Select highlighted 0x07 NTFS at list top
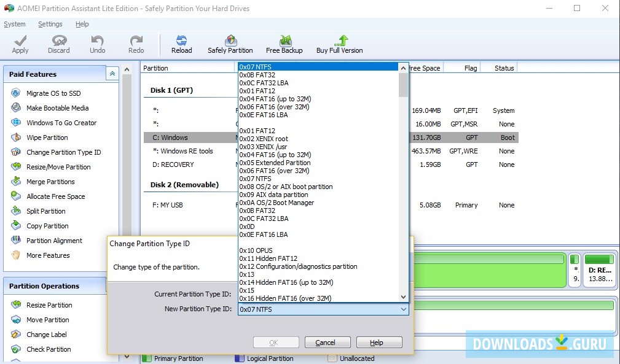The height and width of the screenshot is (364, 620). point(318,67)
